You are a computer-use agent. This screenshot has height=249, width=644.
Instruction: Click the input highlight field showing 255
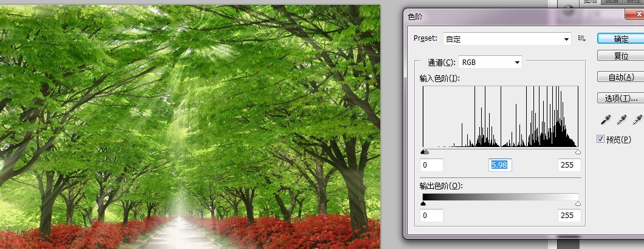(569, 165)
